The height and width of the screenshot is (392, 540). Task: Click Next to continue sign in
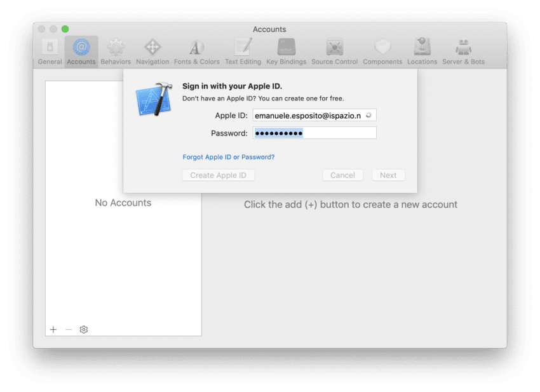(388, 175)
